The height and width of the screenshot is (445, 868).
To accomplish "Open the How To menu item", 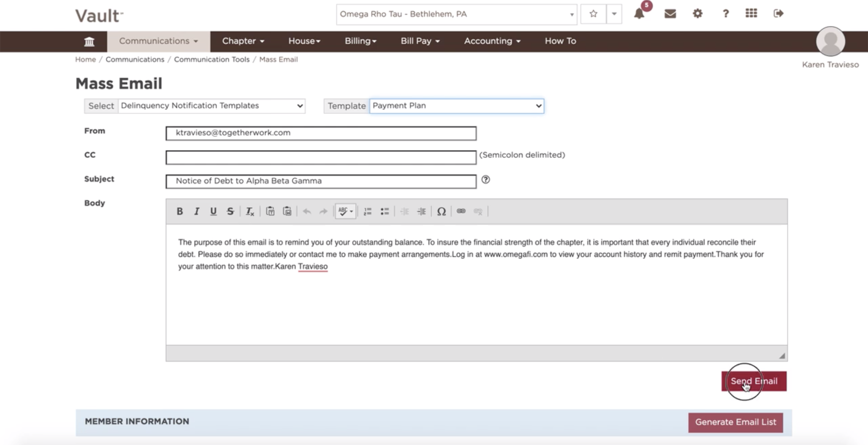I will point(560,41).
